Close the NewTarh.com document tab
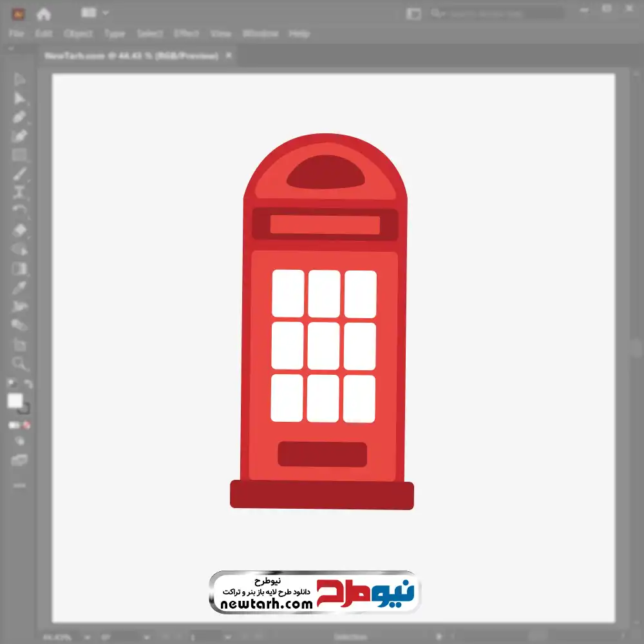The image size is (644, 644). [x=229, y=56]
